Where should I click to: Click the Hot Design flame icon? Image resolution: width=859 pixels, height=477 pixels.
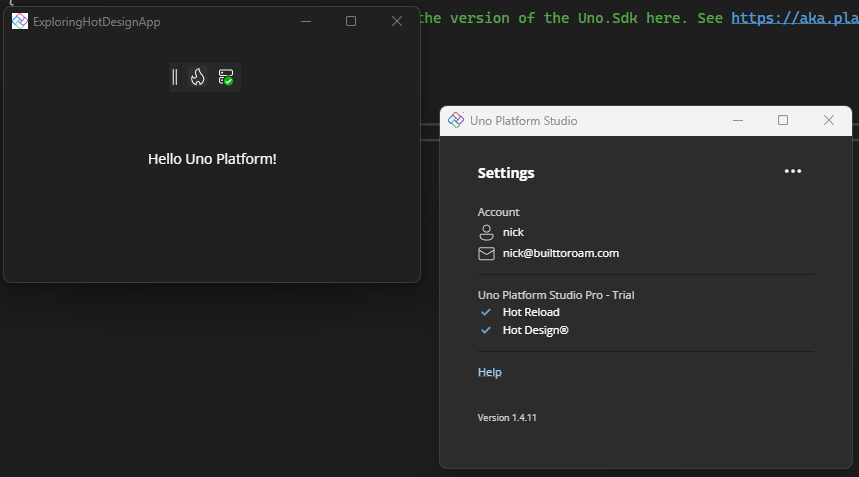coord(198,77)
